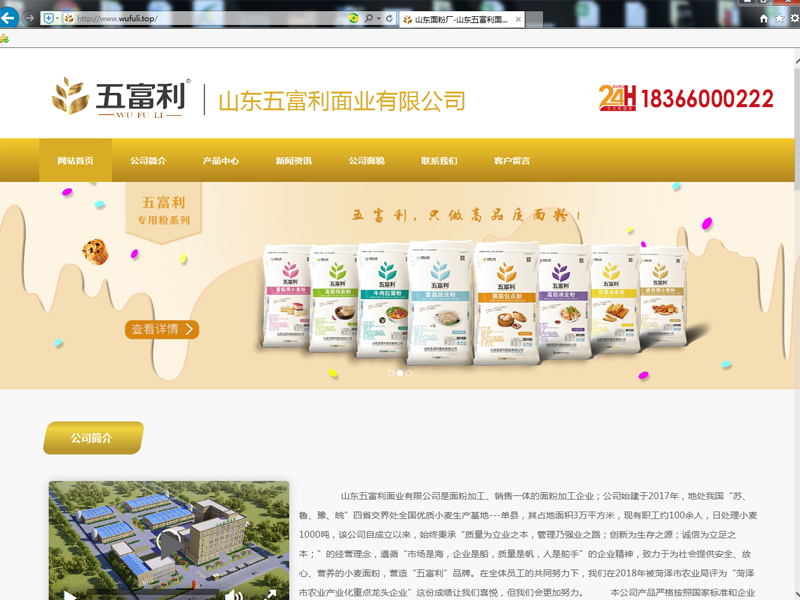The image size is (800, 600).
Task: Go back with the browser back arrow
Action: 8,18
